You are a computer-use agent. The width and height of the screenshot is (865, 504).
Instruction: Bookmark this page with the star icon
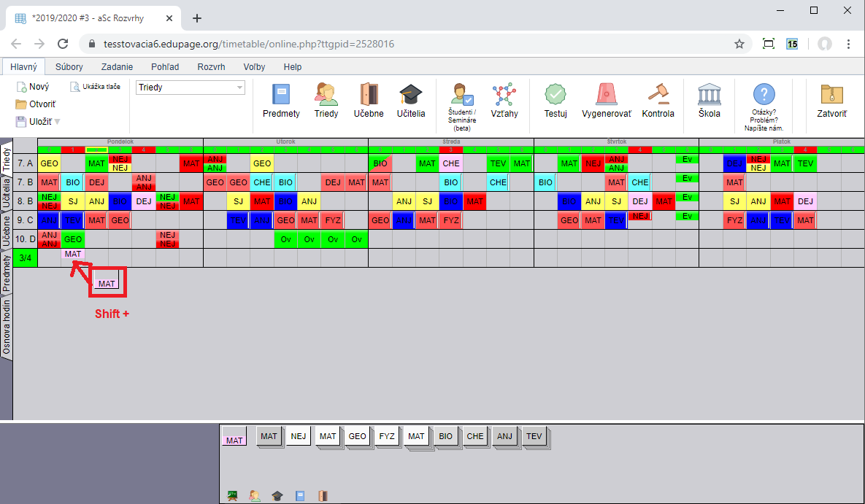pyautogui.click(x=739, y=44)
